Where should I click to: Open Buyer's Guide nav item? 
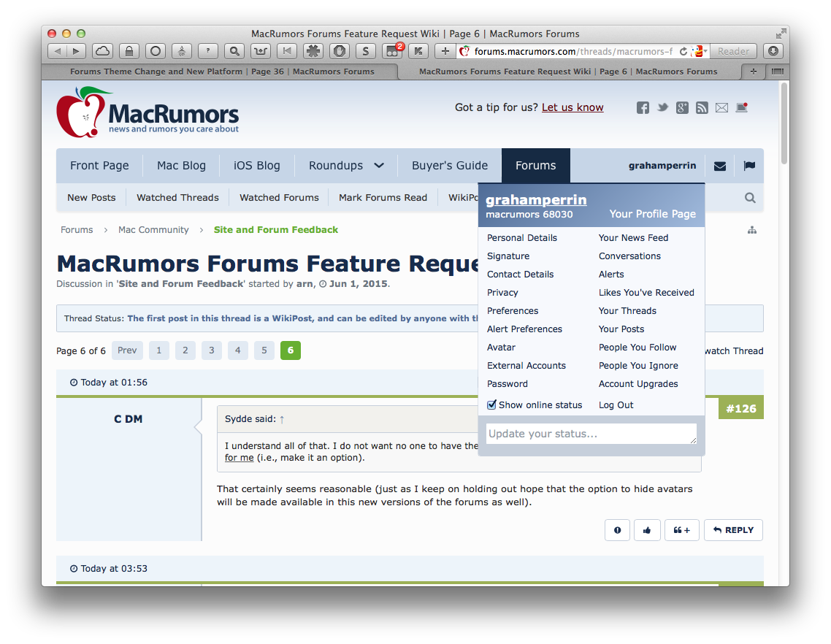449,166
